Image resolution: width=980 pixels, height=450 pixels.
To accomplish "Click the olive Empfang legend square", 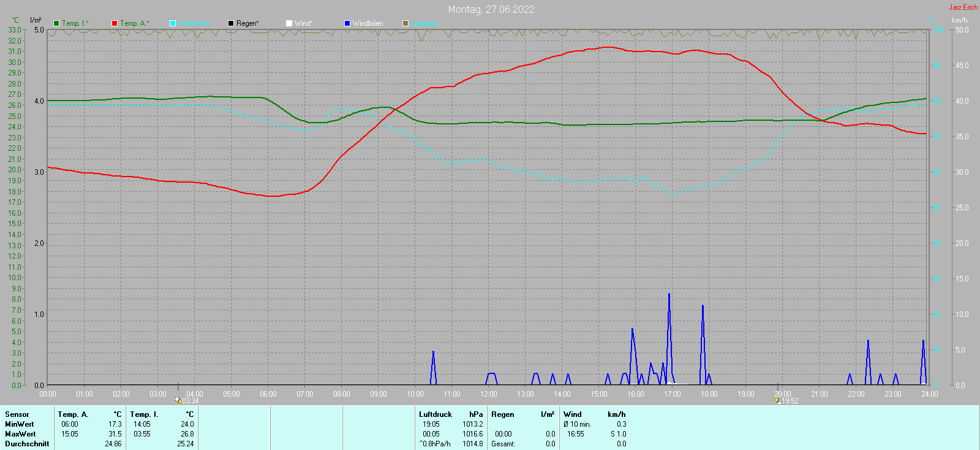I will click(405, 23).
